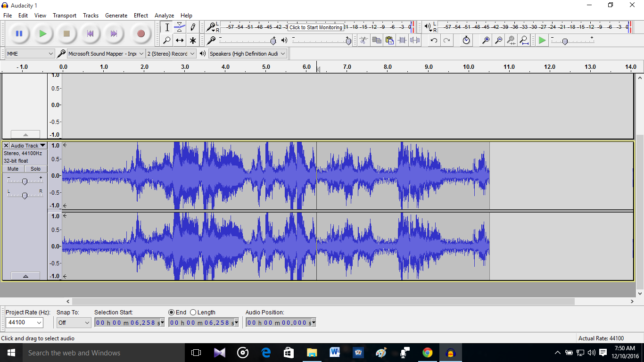Viewport: 644px width, 362px height.
Task: Click the Zoom Out icon
Action: click(x=498, y=41)
